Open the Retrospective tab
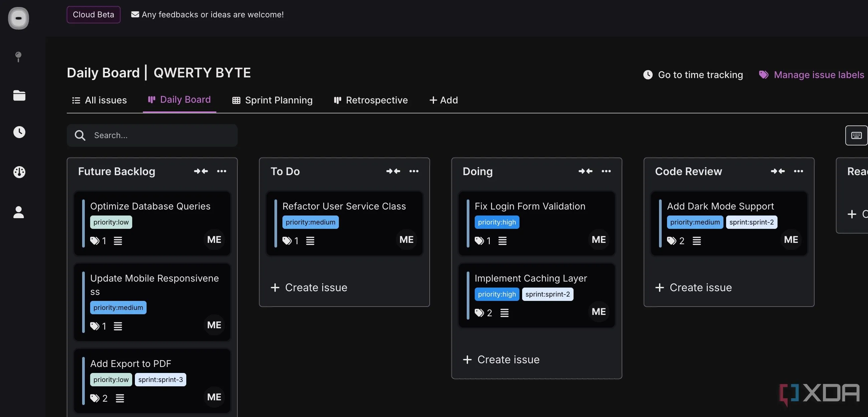The image size is (868, 417). 371,100
